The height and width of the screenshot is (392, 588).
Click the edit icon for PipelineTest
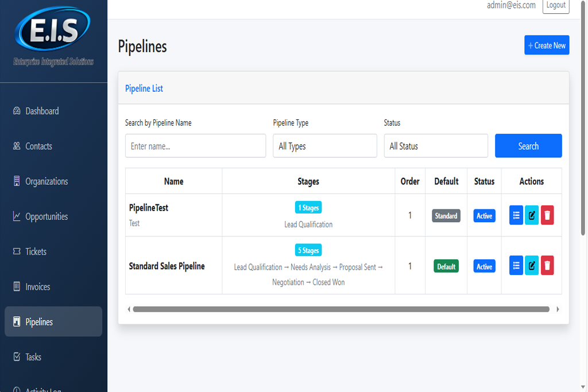click(x=532, y=216)
